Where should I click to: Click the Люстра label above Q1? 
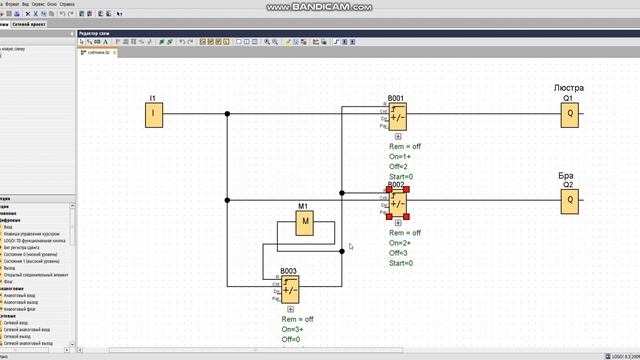[569, 88]
